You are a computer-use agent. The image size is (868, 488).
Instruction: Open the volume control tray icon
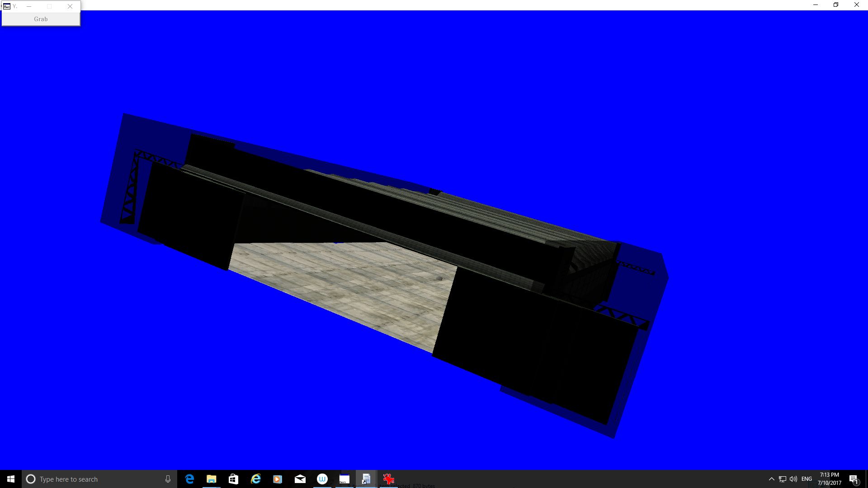[793, 479]
